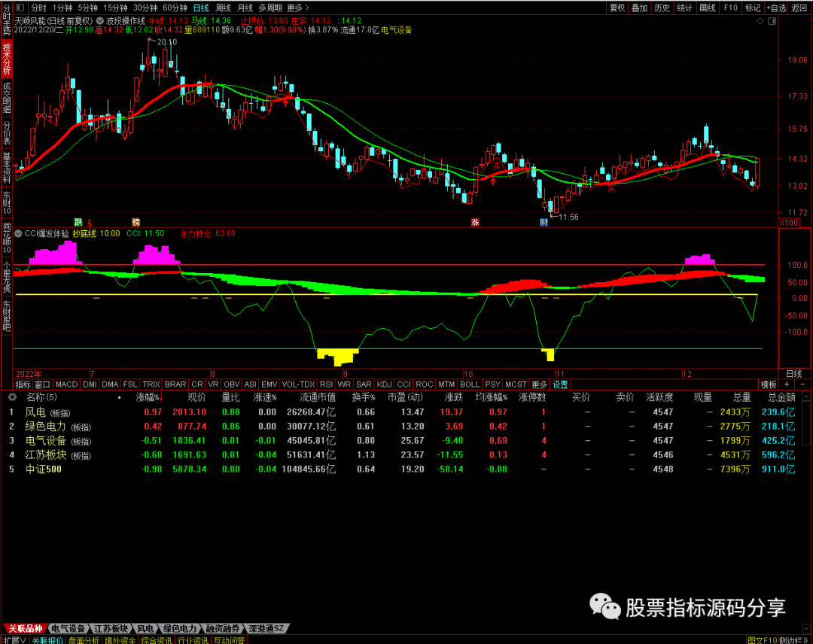
Task: Click the red $ marker below chart
Action: 89,223
